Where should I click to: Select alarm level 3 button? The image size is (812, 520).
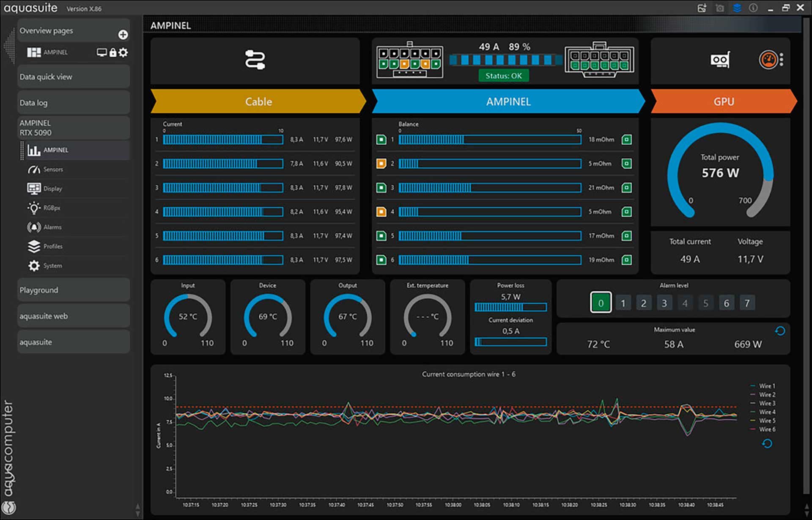(x=664, y=303)
